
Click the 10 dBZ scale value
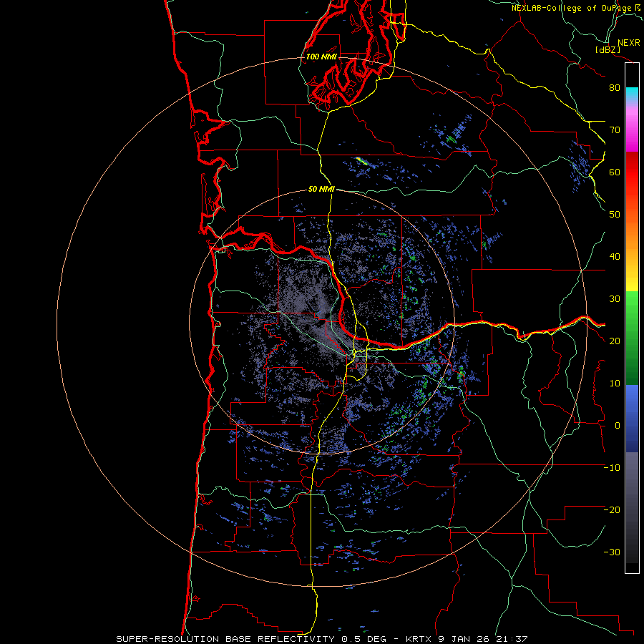tap(615, 384)
